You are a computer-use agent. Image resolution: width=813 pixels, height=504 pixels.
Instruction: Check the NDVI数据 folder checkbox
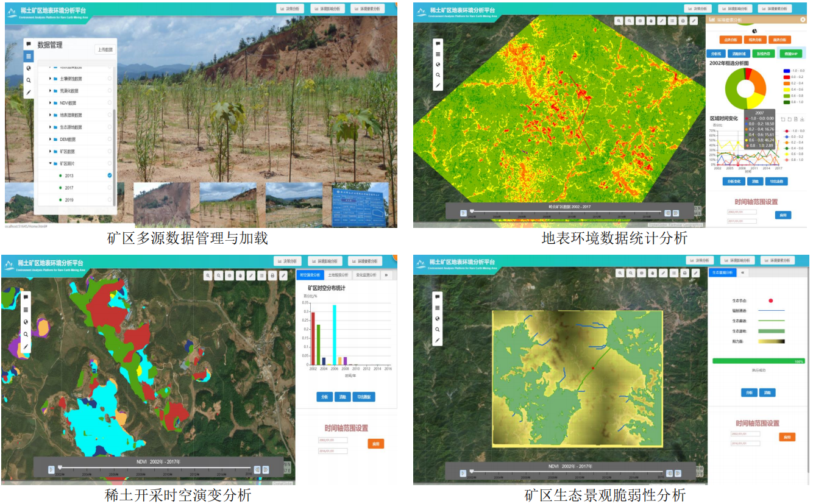coord(110,103)
